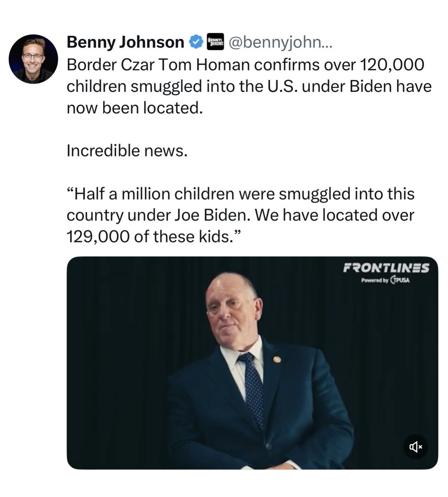This screenshot has width=448, height=497.
Task: Click the gold lapel pin in the video
Action: (277, 359)
